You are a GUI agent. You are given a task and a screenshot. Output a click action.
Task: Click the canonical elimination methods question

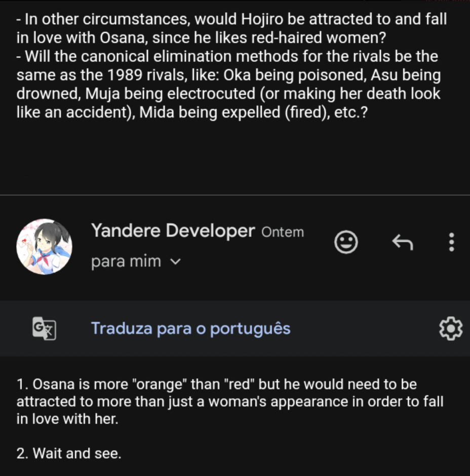coord(228,84)
